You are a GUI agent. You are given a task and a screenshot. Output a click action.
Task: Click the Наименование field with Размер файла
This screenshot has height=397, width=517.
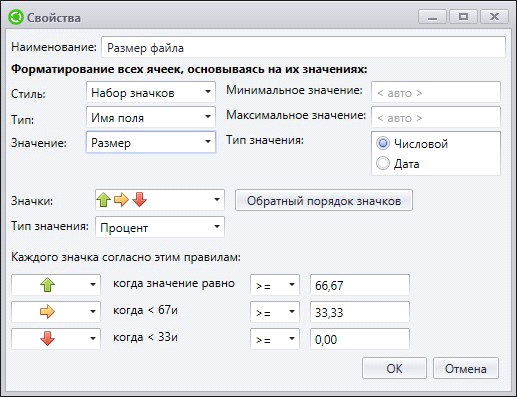303,47
